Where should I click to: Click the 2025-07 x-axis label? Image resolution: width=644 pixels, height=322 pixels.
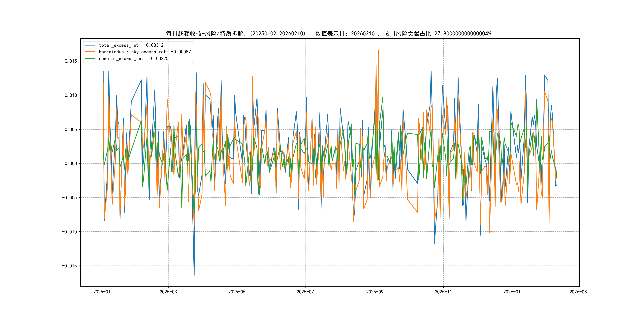pos(305,292)
